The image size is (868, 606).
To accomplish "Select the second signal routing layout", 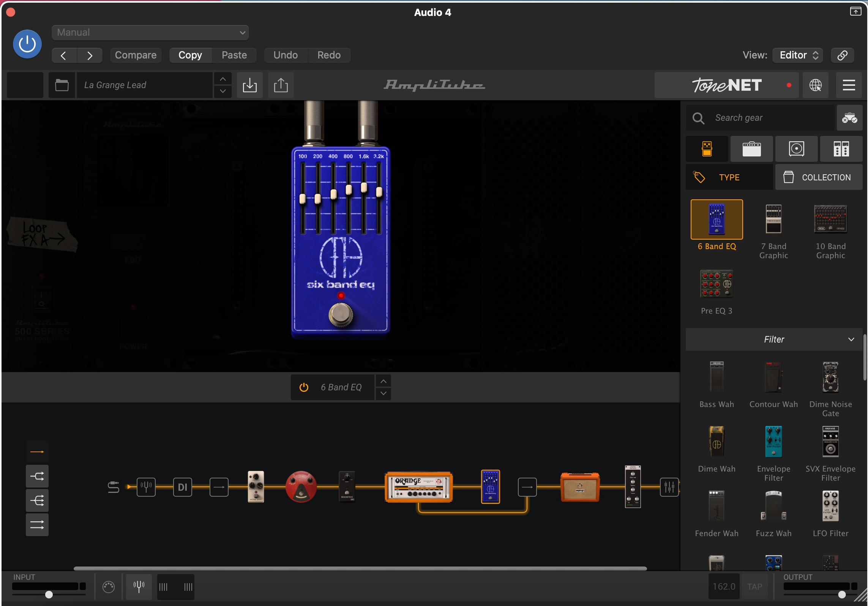I will point(37,476).
